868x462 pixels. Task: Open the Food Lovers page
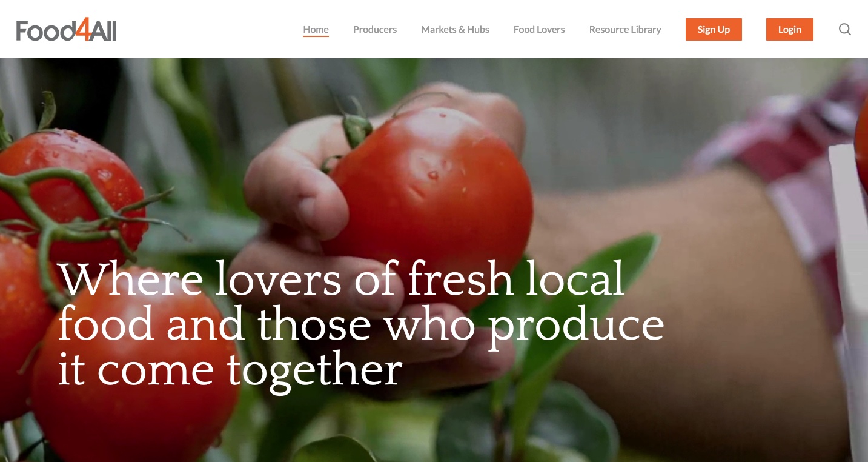539,29
